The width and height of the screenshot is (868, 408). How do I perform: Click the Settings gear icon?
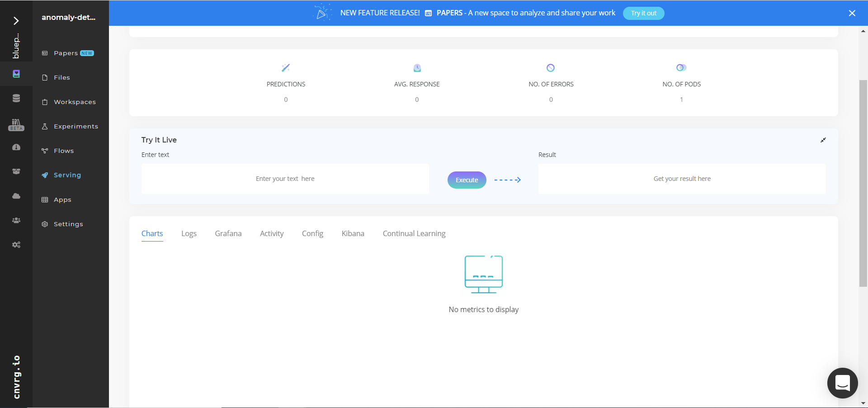[45, 224]
